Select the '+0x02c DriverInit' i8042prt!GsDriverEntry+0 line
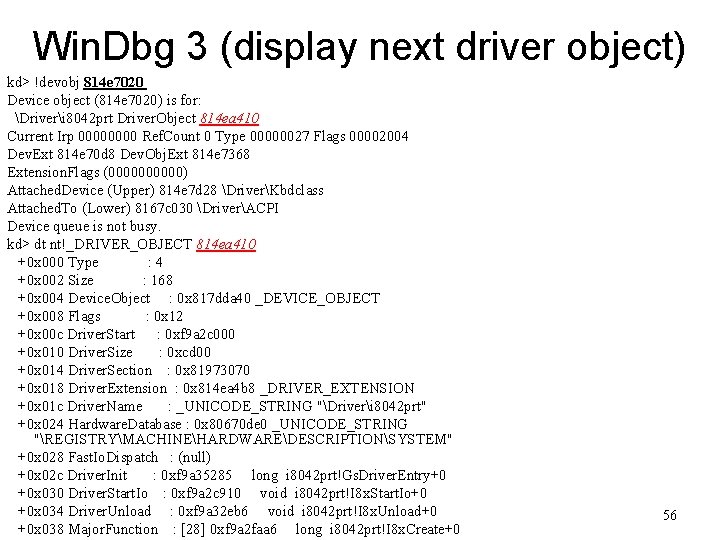The height and width of the screenshot is (540, 720). (232, 475)
